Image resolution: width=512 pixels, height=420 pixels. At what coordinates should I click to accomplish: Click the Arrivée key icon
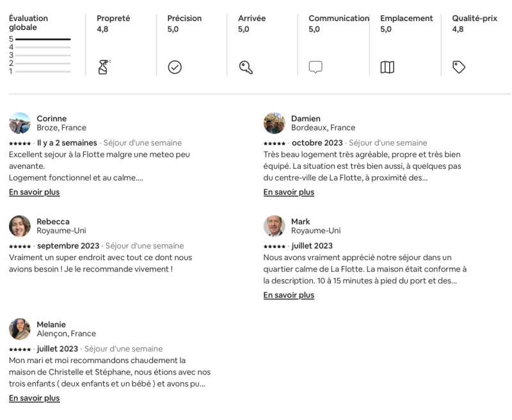246,66
